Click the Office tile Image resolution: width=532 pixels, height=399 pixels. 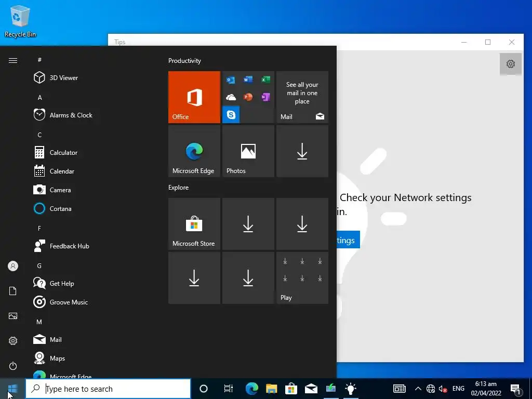pyautogui.click(x=194, y=97)
